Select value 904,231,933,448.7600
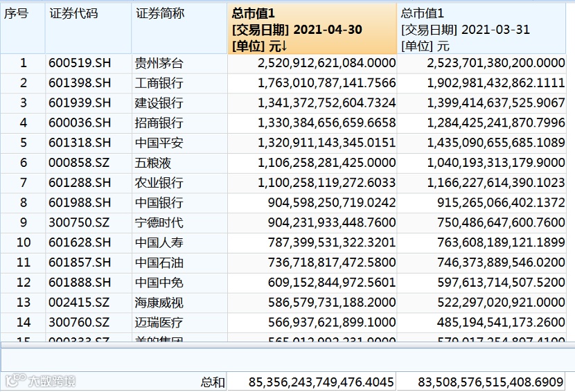Image resolution: width=575 pixels, height=392 pixels. click(x=332, y=222)
